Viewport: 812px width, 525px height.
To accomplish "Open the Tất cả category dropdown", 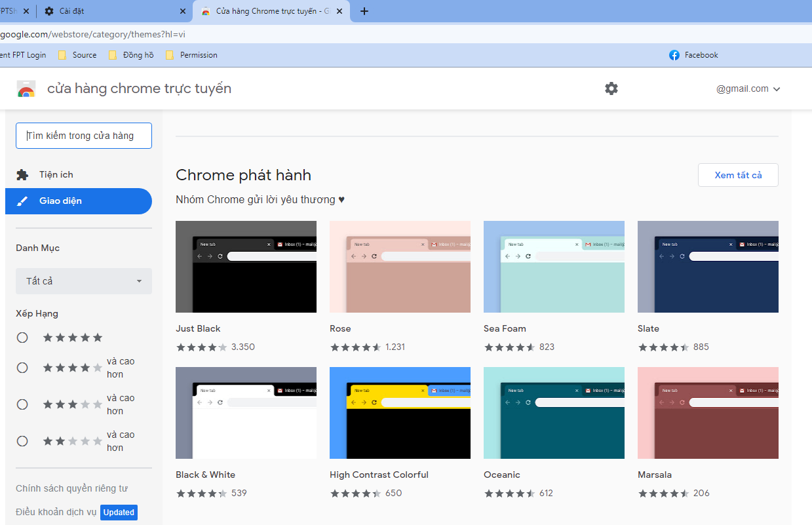I will tap(84, 281).
